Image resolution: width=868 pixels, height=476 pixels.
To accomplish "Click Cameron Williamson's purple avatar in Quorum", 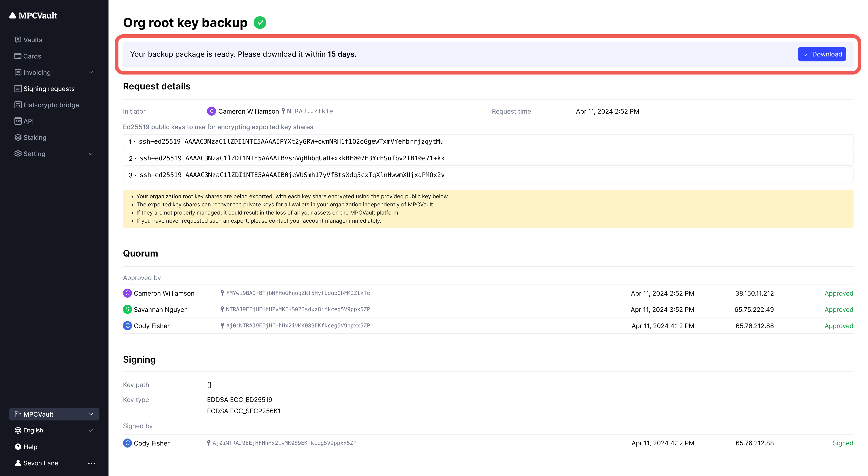I will (127, 293).
